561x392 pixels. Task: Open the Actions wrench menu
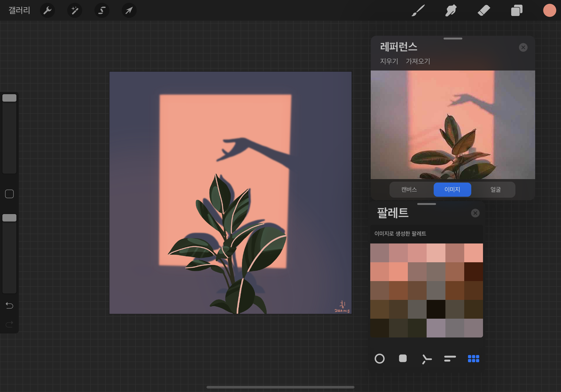click(47, 11)
